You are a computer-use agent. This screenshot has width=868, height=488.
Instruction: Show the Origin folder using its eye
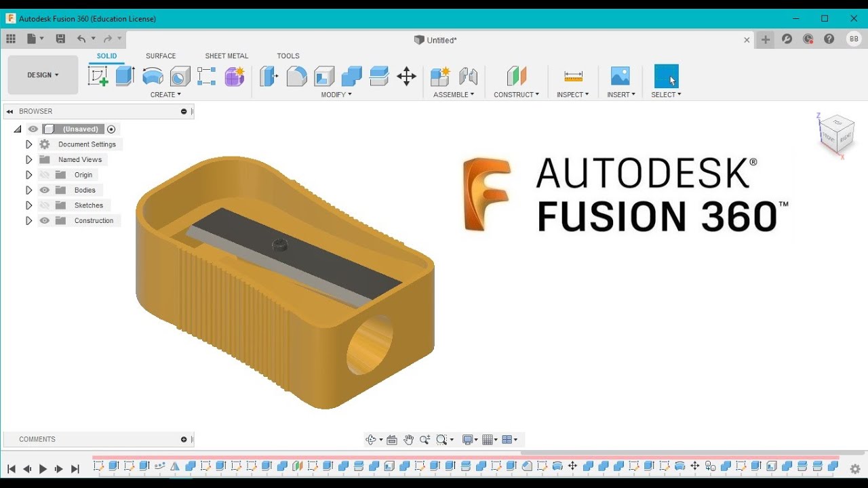pyautogui.click(x=45, y=175)
